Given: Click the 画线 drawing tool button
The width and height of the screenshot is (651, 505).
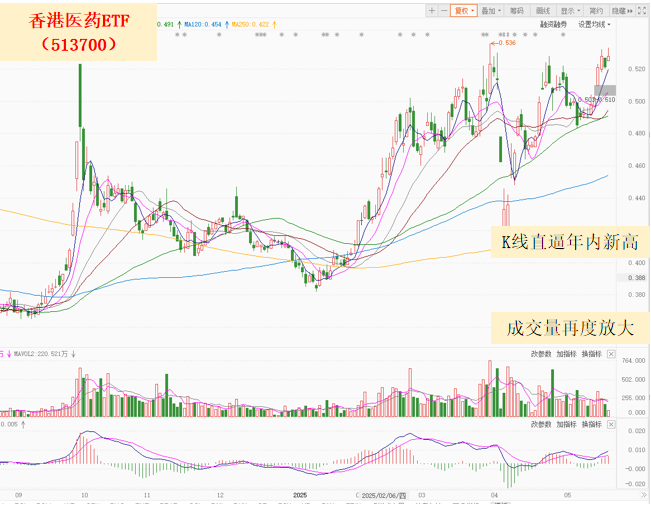Looking at the screenshot, I should 543,11.
